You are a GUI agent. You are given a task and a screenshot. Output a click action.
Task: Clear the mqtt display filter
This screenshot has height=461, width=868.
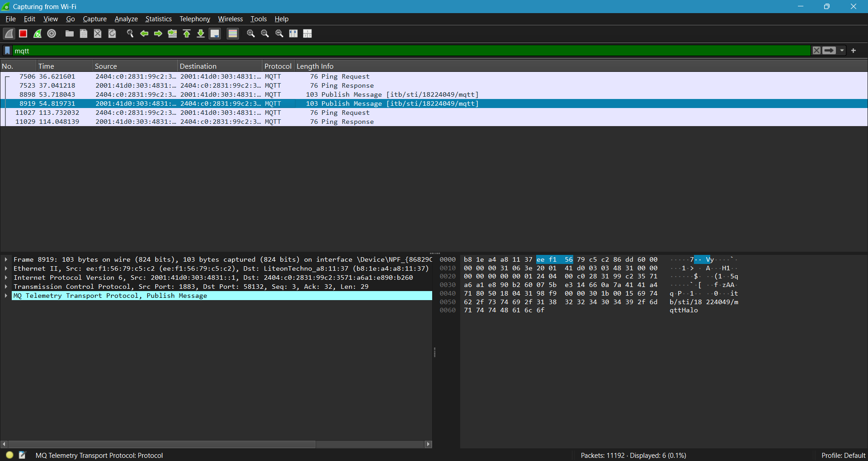click(816, 51)
